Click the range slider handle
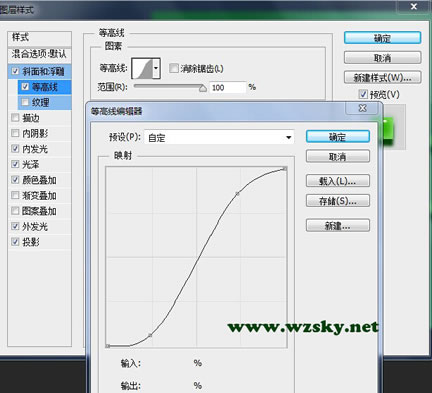The image size is (432, 393). pyautogui.click(x=203, y=88)
